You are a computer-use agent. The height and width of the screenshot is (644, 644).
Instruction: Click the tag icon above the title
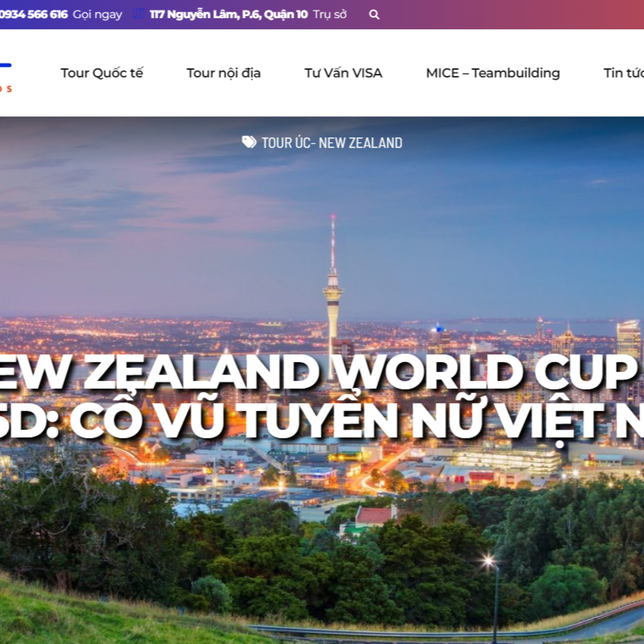[x=249, y=142]
